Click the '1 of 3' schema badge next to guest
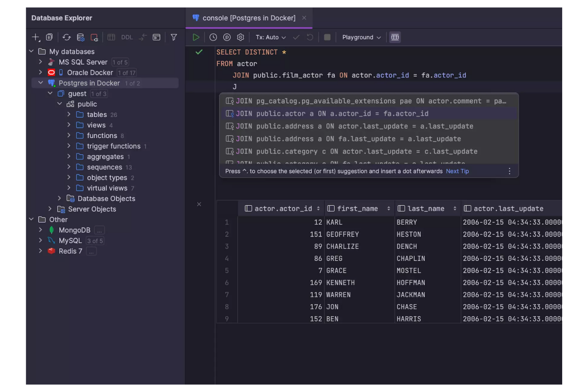 99,94
